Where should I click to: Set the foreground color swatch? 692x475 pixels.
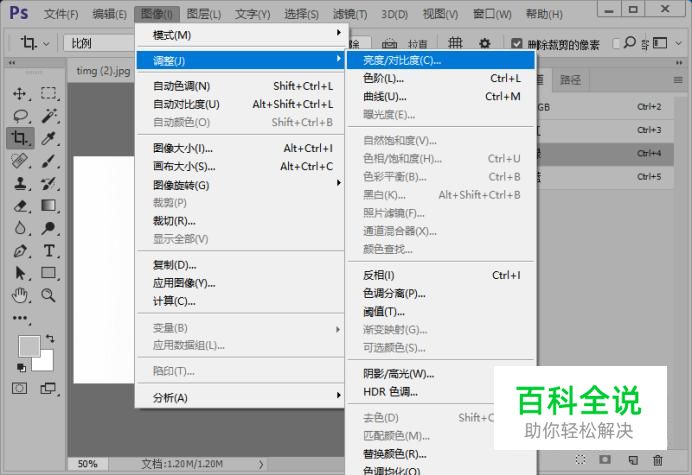click(29, 346)
